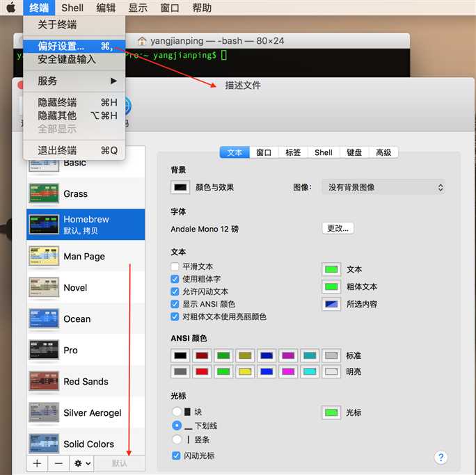Choose 退出终端 menu item
The height and width of the screenshot is (475, 476).
[x=74, y=150]
